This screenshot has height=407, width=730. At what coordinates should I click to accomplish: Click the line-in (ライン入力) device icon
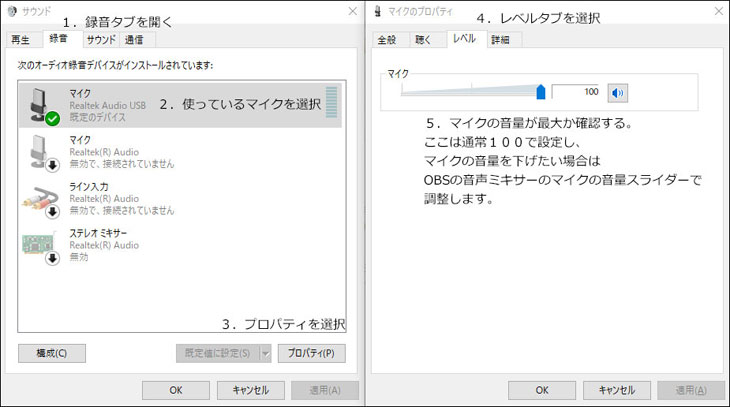click(x=40, y=198)
